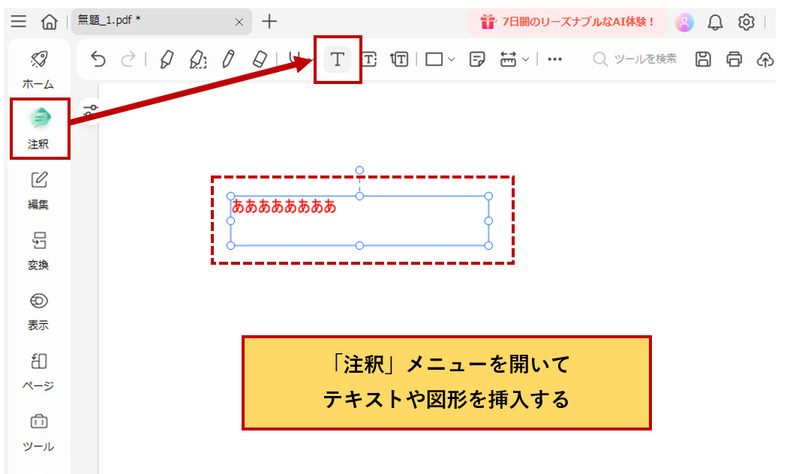This screenshot has height=474, width=805.
Task: Click the rotation handle above the text box
Action: pyautogui.click(x=359, y=170)
